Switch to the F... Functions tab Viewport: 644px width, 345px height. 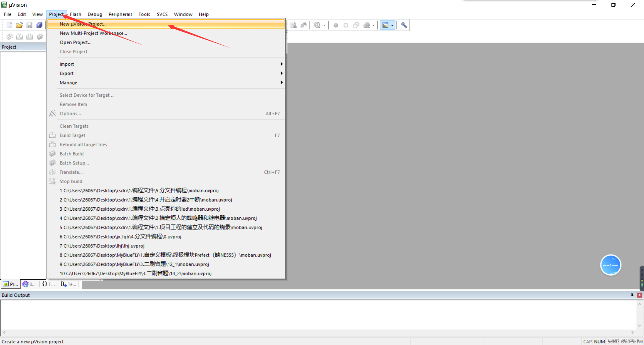[49, 284]
